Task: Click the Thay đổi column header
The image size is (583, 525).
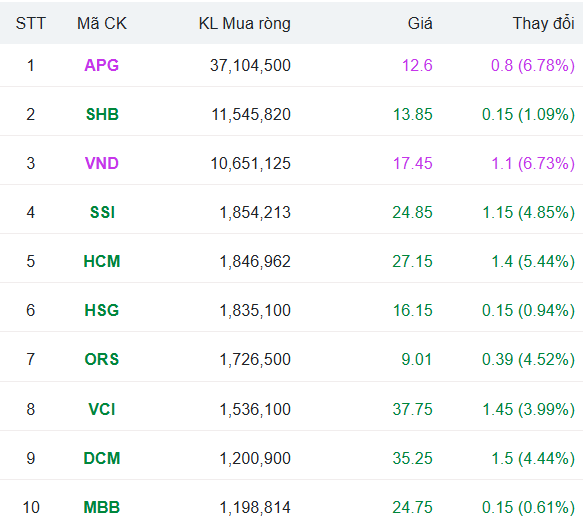Action: tap(544, 23)
